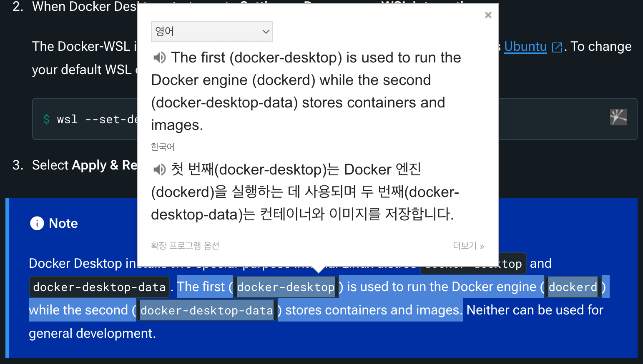Click the 'Apply & Re' bold text

click(x=105, y=165)
